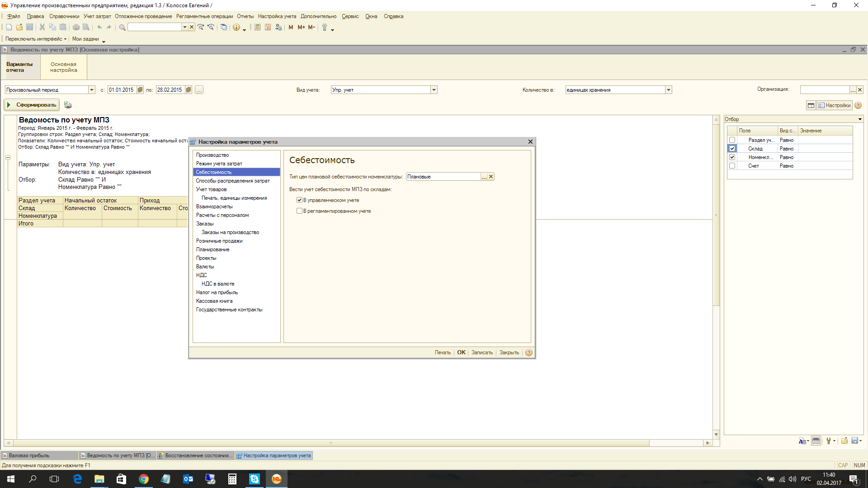
Task: Open the Отчеты menu
Action: pyautogui.click(x=245, y=16)
